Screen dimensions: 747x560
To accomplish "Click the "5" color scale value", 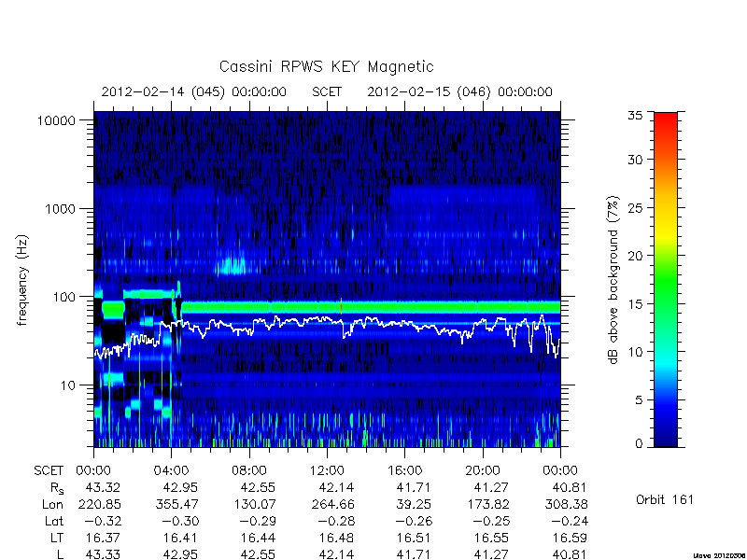I will pos(639,400).
